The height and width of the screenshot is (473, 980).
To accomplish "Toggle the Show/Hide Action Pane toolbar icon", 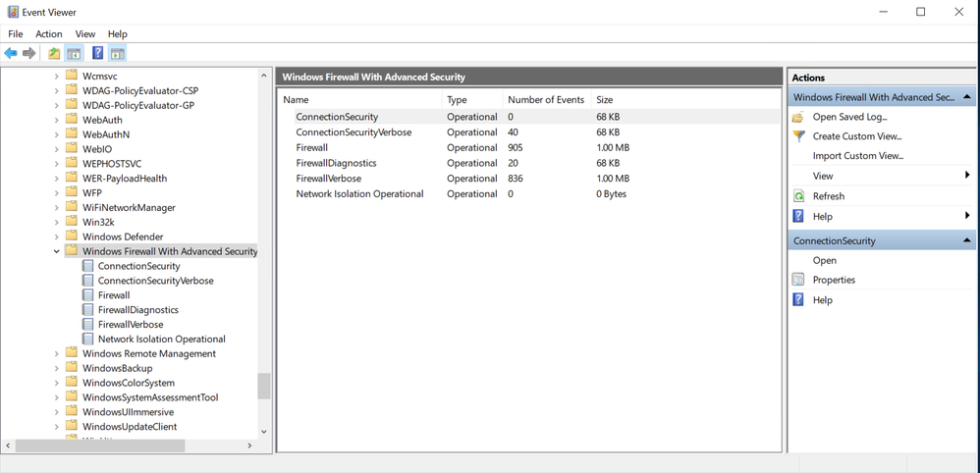I will (x=118, y=54).
